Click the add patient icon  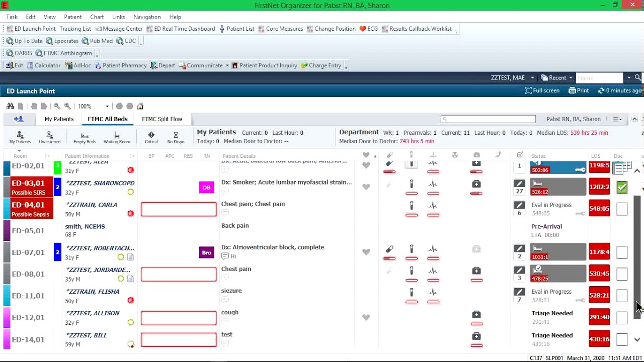[19, 119]
